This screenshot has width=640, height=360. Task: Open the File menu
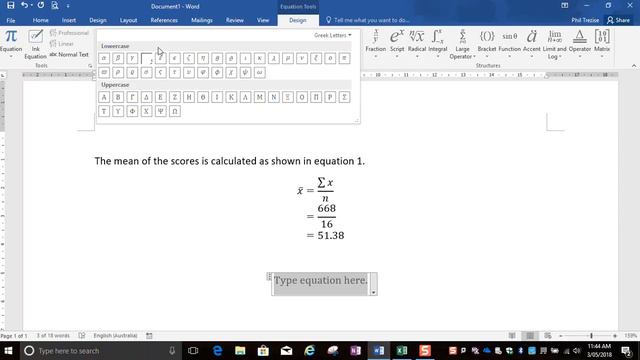11,20
